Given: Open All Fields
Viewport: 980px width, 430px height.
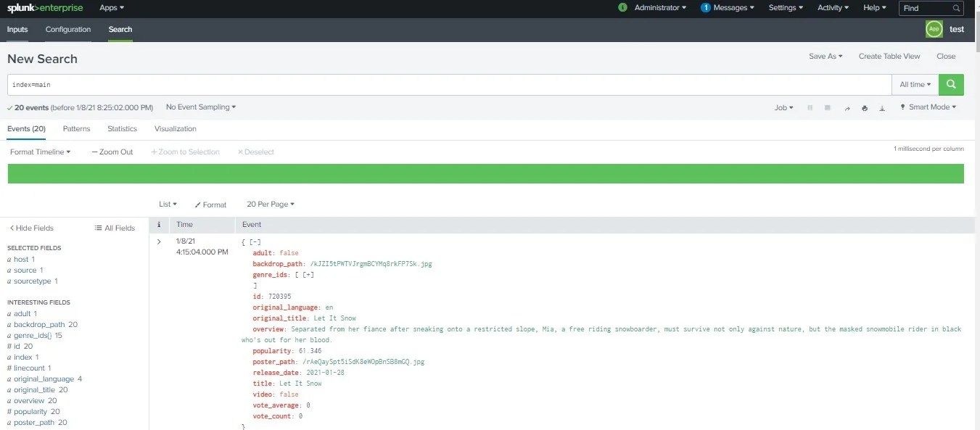Looking at the screenshot, I should pos(115,228).
